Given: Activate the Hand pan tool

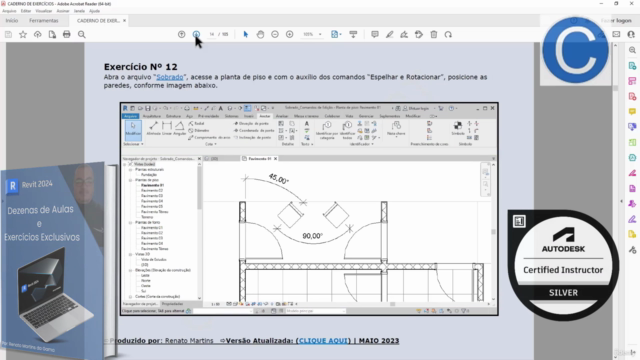Looking at the screenshot, I should pyautogui.click(x=260, y=35).
